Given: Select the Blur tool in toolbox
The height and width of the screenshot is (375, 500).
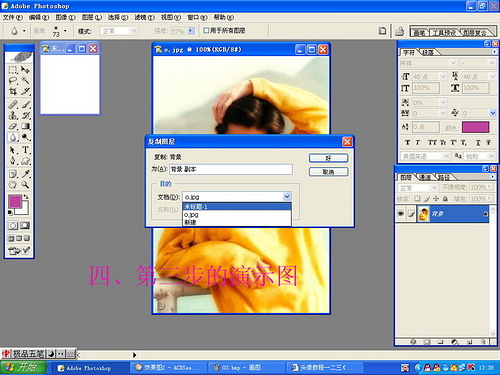Looking at the screenshot, I should [13, 137].
